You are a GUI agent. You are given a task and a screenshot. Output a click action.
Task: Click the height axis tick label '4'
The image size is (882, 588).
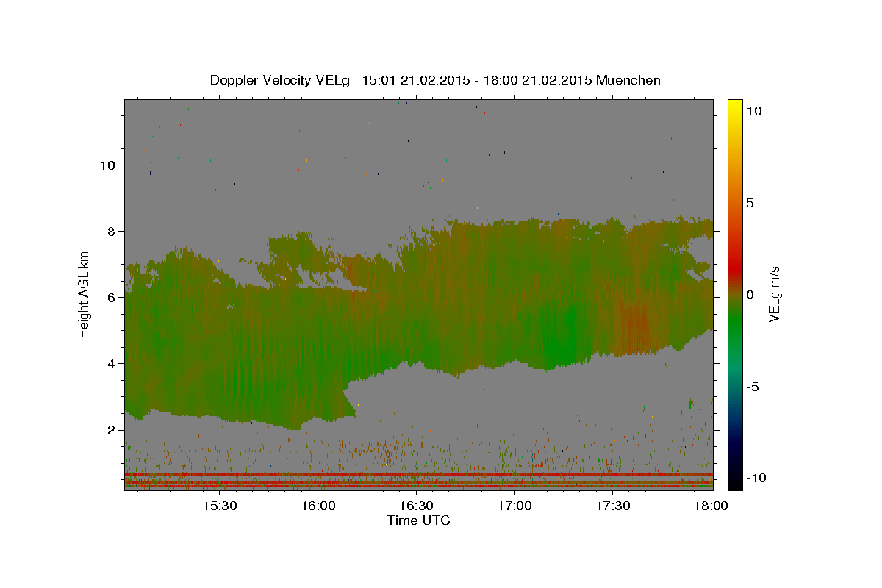(x=112, y=364)
